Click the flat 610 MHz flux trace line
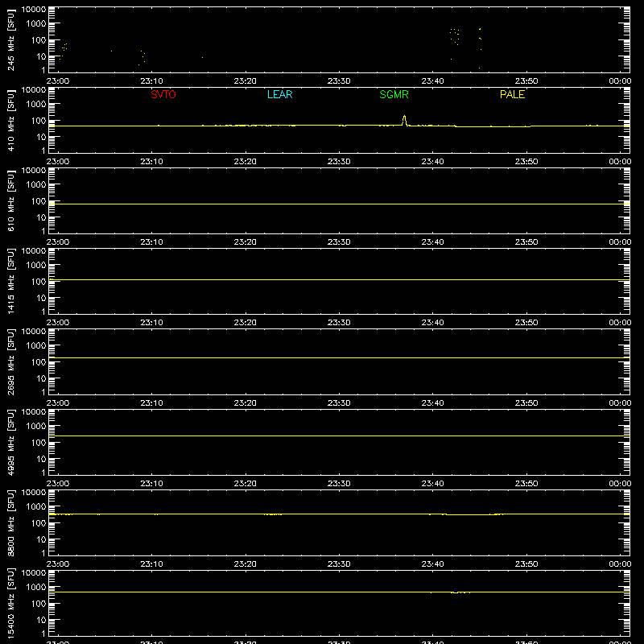The image size is (644, 644). (x=339, y=204)
